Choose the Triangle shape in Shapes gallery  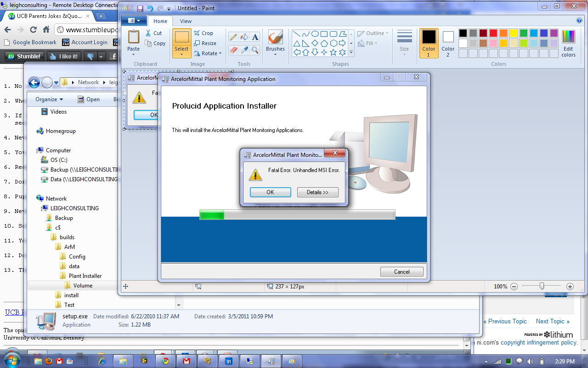pos(297,43)
